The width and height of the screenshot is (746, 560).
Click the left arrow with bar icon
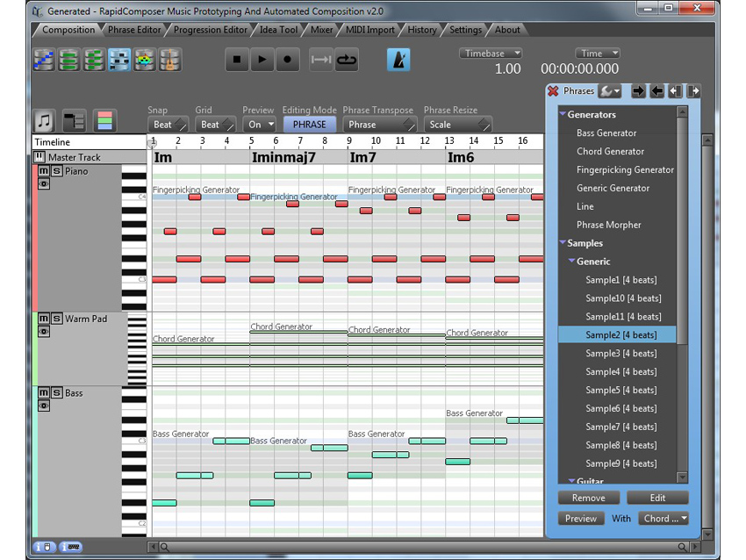675,91
